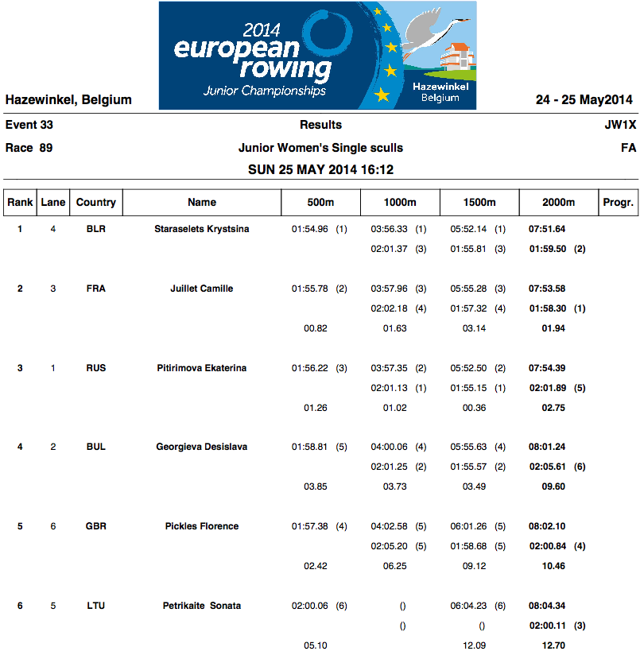Select Georgieva Desislava in the results
The height and width of the screenshot is (655, 644).
click(x=202, y=447)
